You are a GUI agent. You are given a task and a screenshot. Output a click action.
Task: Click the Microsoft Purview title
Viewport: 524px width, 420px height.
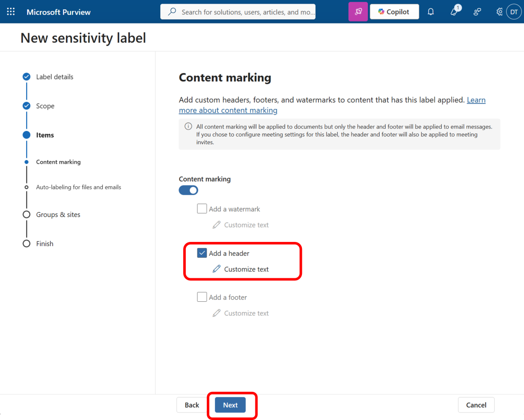[x=58, y=12]
